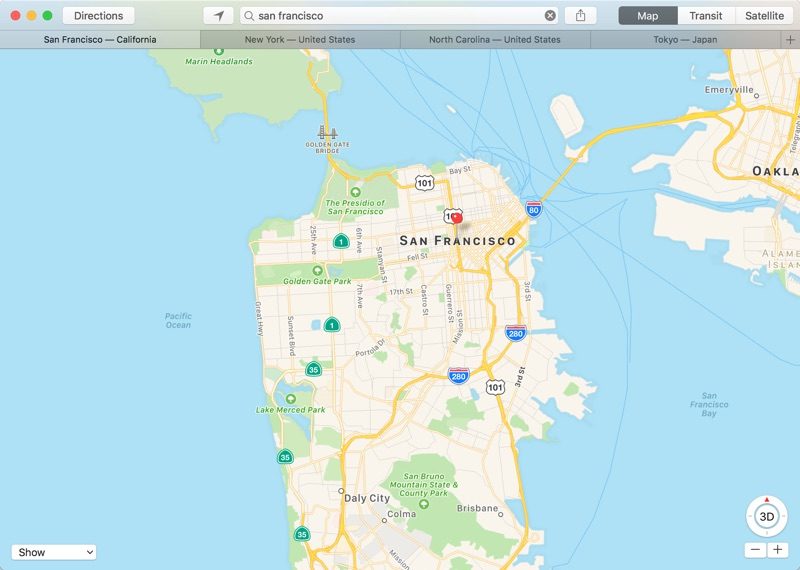The width and height of the screenshot is (800, 570).
Task: Click the Colma label
Action: [402, 514]
